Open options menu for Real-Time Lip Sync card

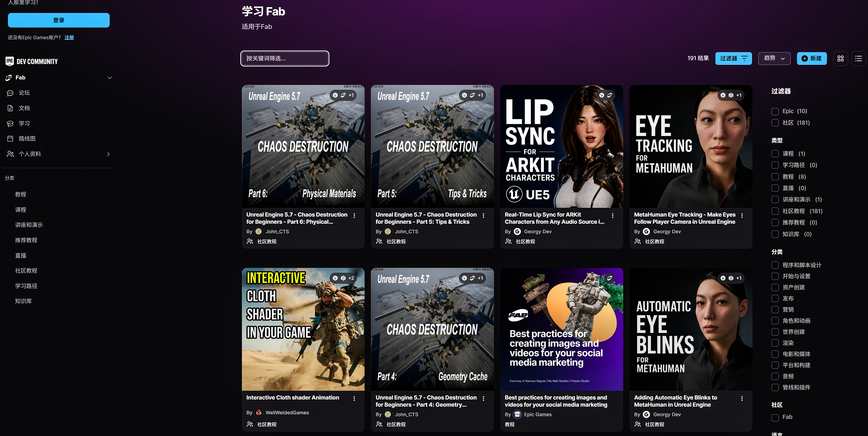pos(613,215)
